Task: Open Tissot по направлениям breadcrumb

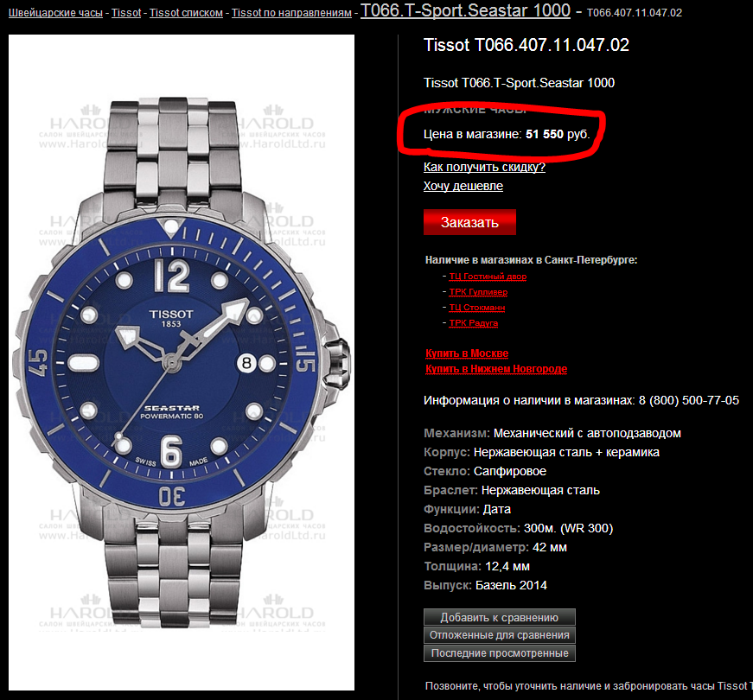Action: click(x=291, y=13)
